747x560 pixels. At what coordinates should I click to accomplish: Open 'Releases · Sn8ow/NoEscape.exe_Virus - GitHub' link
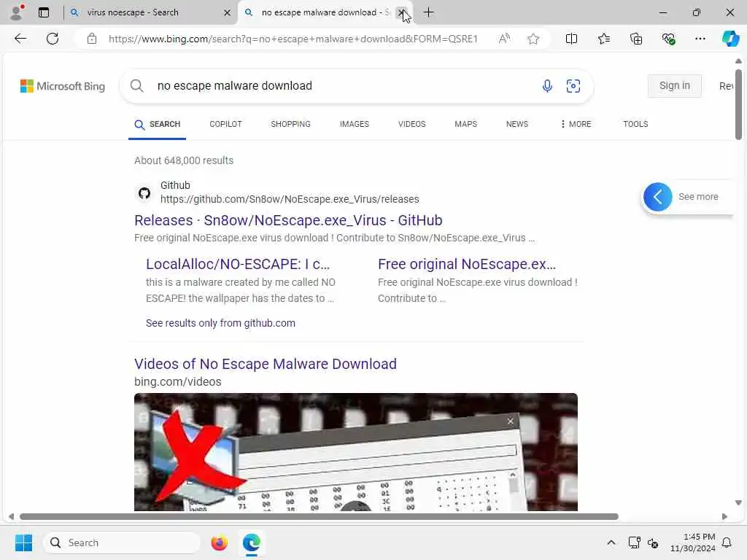click(x=288, y=220)
